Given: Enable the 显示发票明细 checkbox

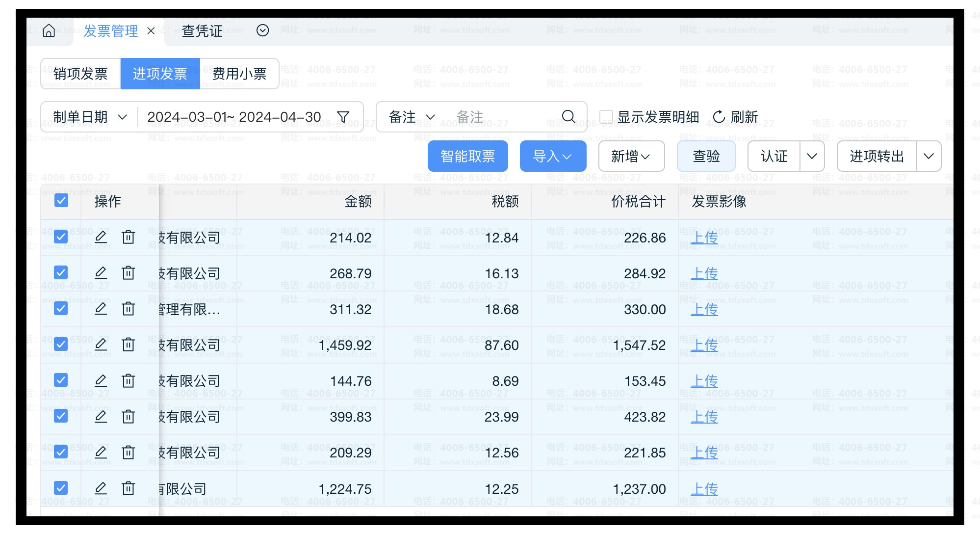Looking at the screenshot, I should click(x=606, y=117).
